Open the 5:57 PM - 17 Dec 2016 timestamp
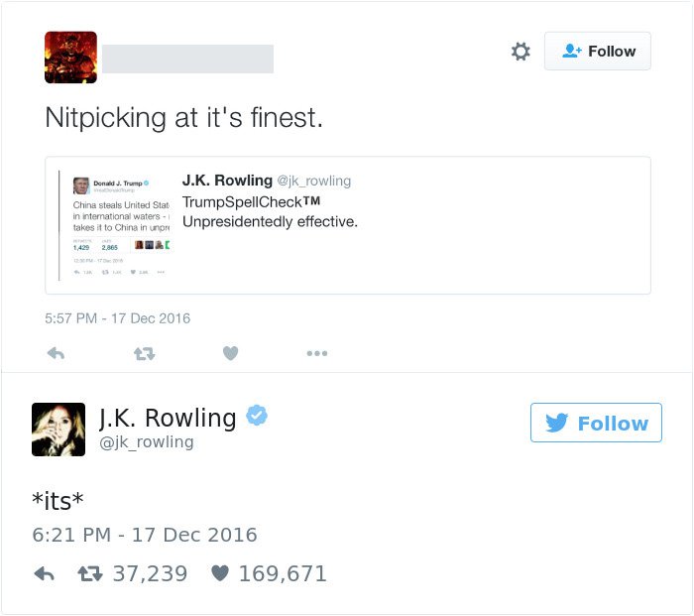This screenshot has height=616, width=694. tap(117, 318)
